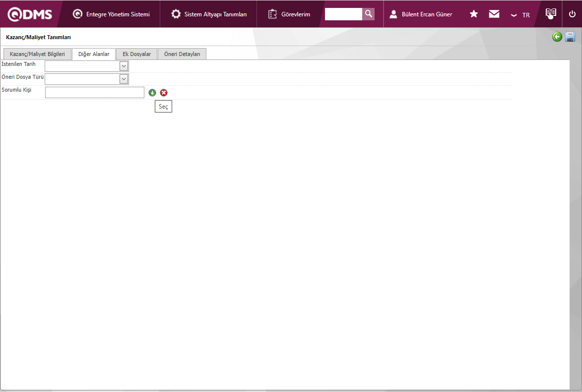
Task: Open Bülent Ercan Güner user profile
Action: tap(421, 14)
